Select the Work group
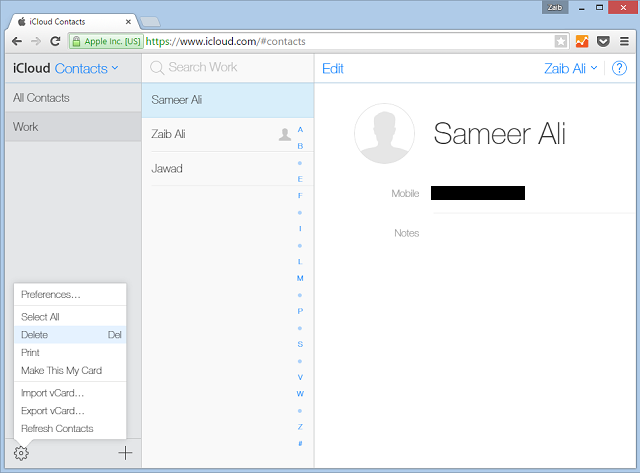Screen dimensions: 640x473 coord(73,127)
